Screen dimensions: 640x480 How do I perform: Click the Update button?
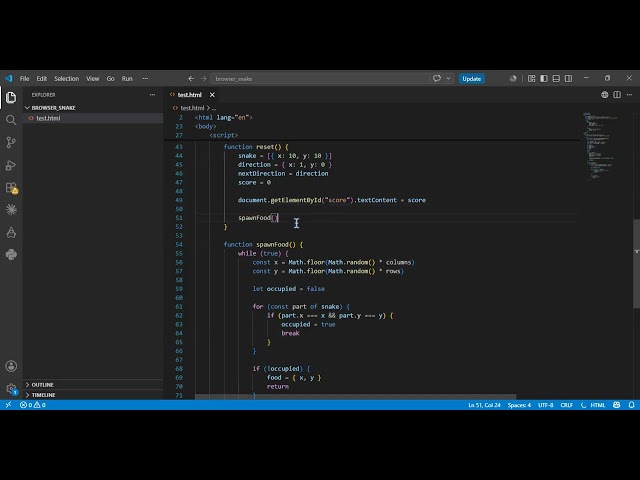coord(471,78)
